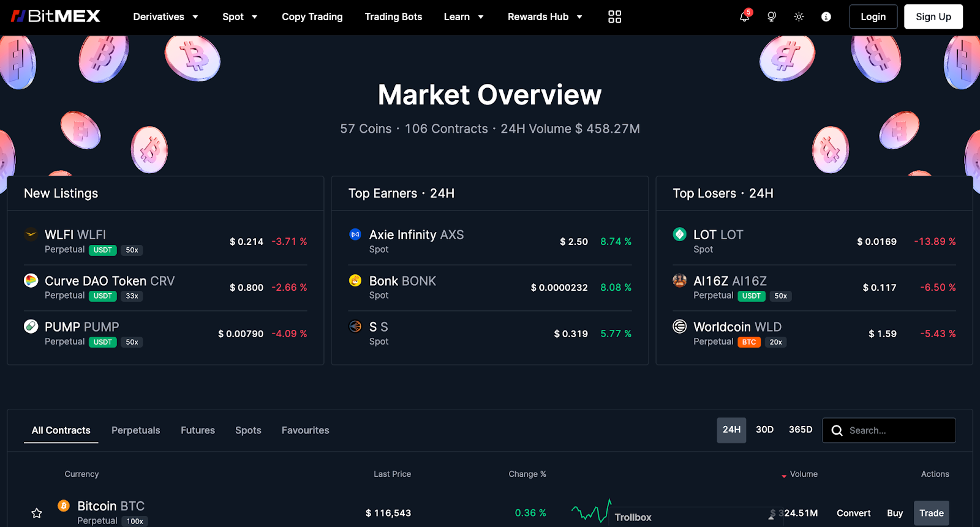This screenshot has height=527, width=980.
Task: Toggle the light/dark theme sun icon
Action: coord(799,17)
